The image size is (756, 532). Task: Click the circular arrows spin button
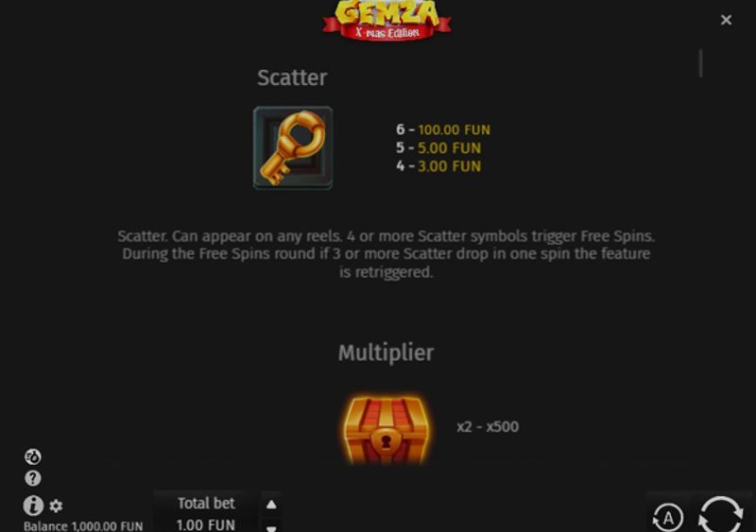(721, 515)
